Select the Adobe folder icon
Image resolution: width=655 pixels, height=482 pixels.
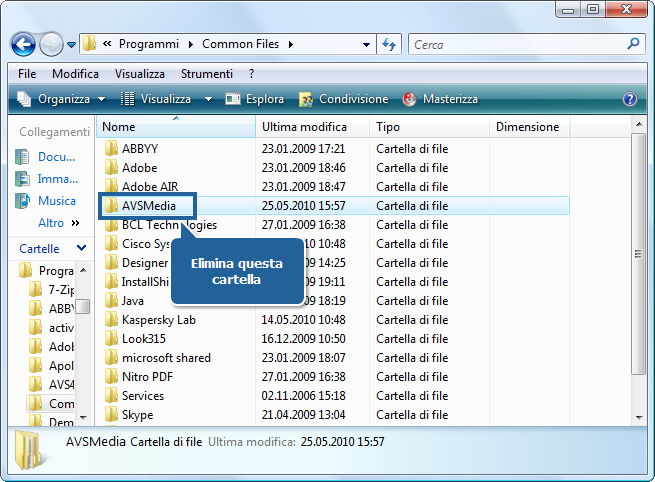pyautogui.click(x=111, y=168)
